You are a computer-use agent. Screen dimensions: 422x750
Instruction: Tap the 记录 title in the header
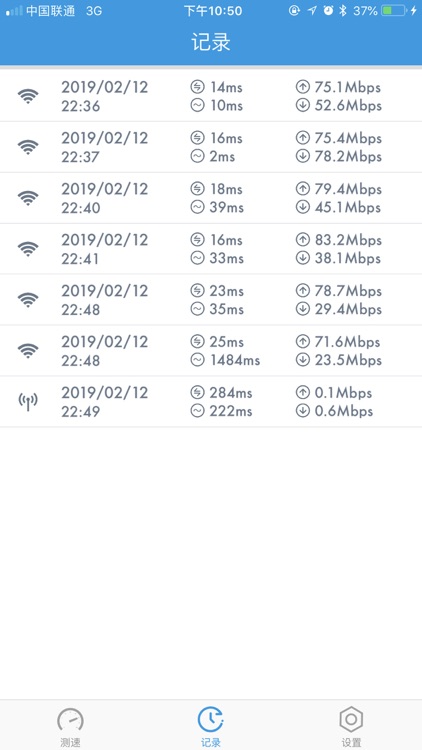pos(211,43)
